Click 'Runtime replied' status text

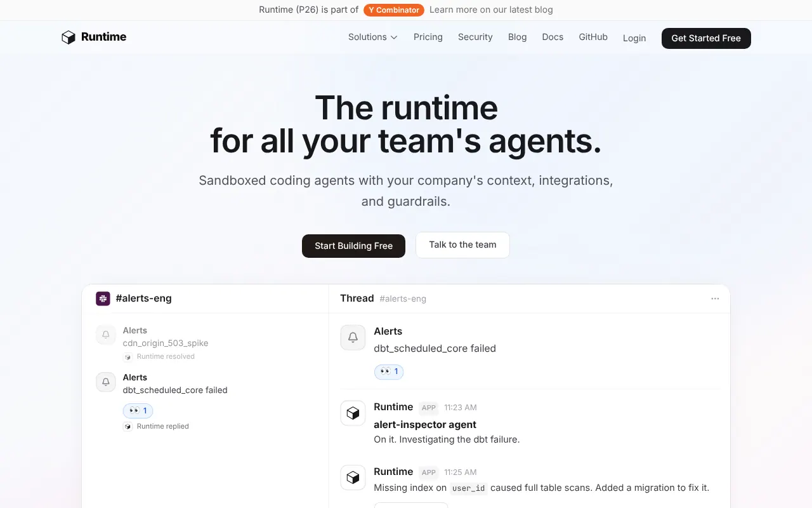coord(163,427)
